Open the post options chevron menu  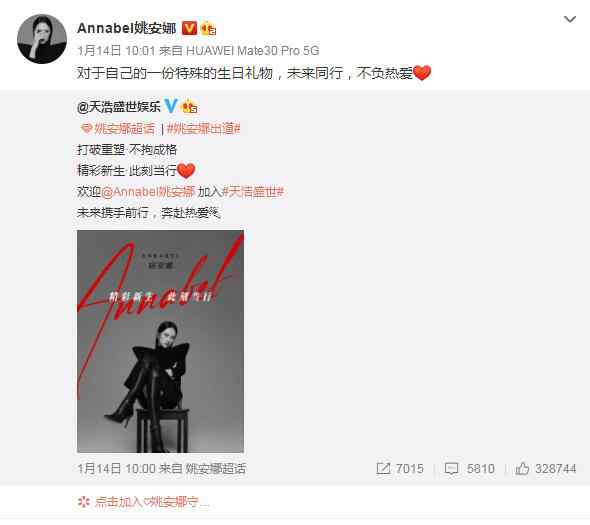(570, 19)
